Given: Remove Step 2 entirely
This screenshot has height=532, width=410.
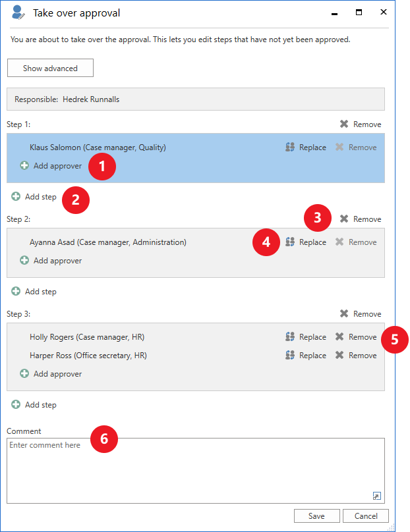Looking at the screenshot, I should [361, 219].
